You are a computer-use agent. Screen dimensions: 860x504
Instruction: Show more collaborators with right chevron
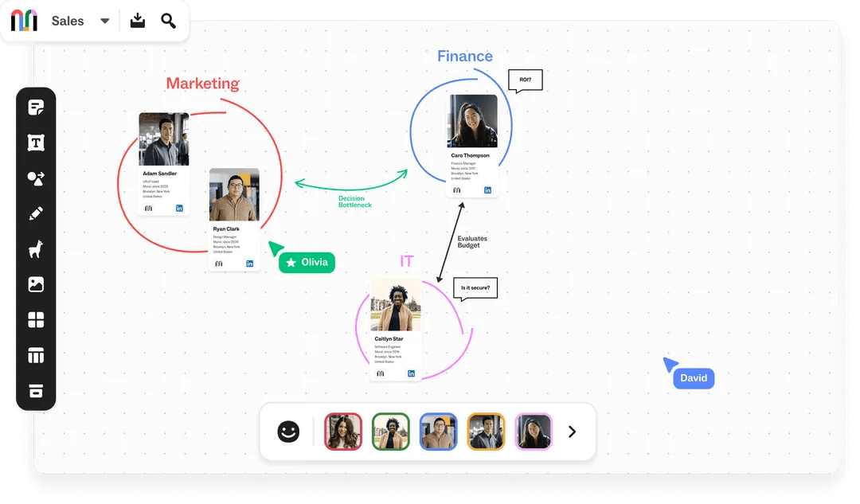572,432
